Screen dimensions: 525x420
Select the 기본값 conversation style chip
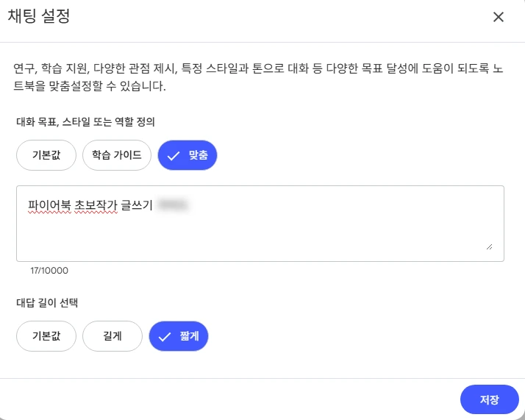46,155
